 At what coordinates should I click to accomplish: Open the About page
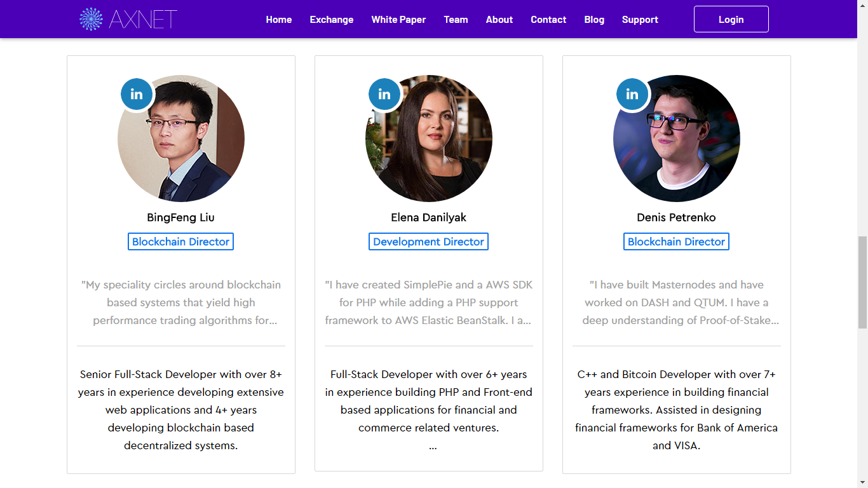coord(499,20)
